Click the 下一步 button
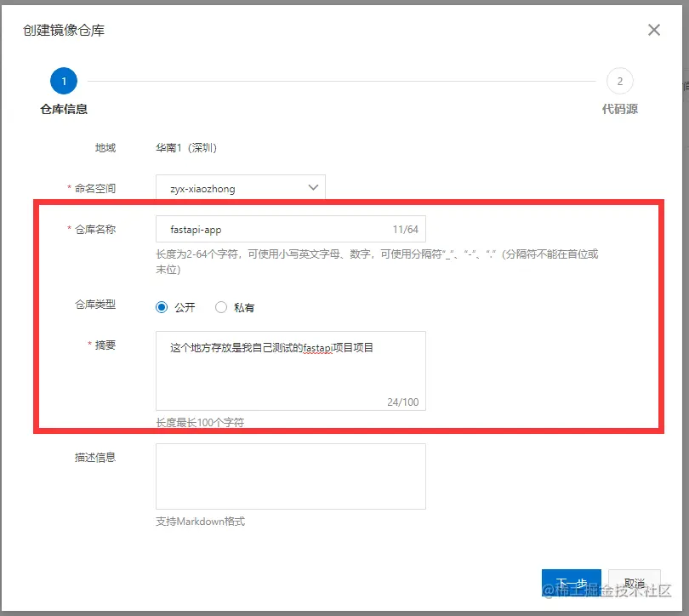This screenshot has width=689, height=616. coord(572,583)
